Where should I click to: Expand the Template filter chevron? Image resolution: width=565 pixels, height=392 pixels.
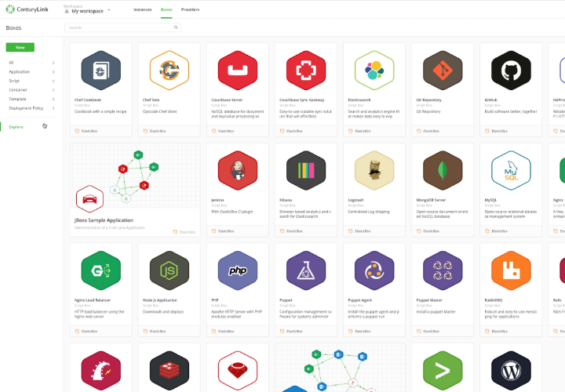tap(53, 99)
